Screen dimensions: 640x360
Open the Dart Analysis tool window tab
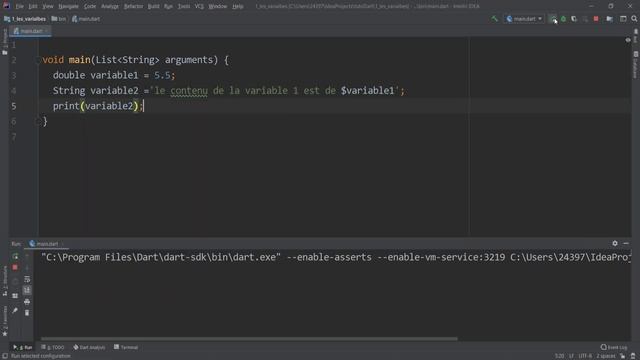click(89, 347)
